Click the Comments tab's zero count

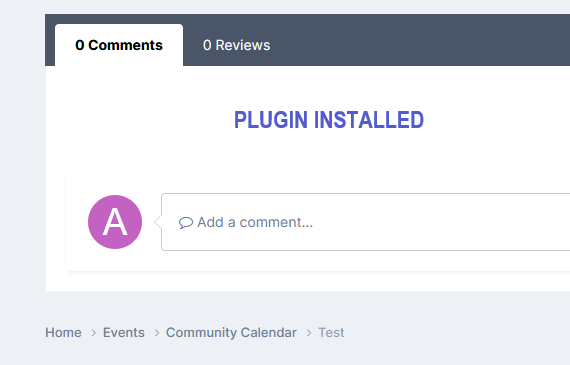[x=80, y=45]
